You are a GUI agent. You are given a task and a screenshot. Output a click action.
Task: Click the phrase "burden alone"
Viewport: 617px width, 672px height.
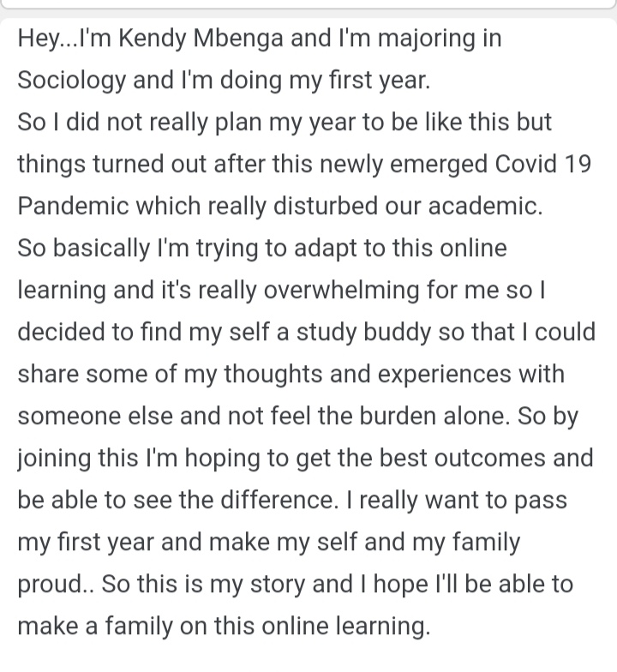(432, 417)
